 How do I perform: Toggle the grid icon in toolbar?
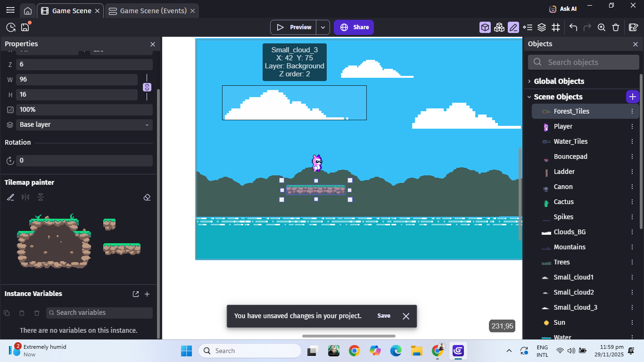point(556,27)
